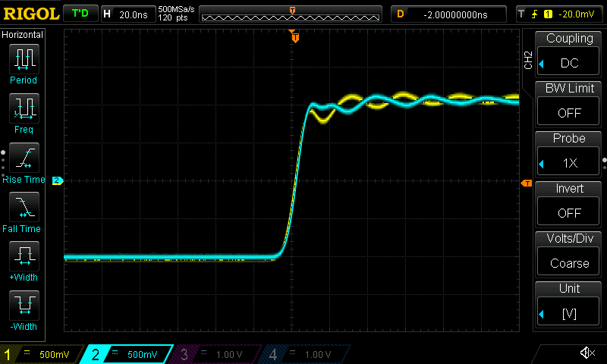Click the trigger source channel 1 badge
This screenshot has height=364, width=607.
click(x=548, y=14)
